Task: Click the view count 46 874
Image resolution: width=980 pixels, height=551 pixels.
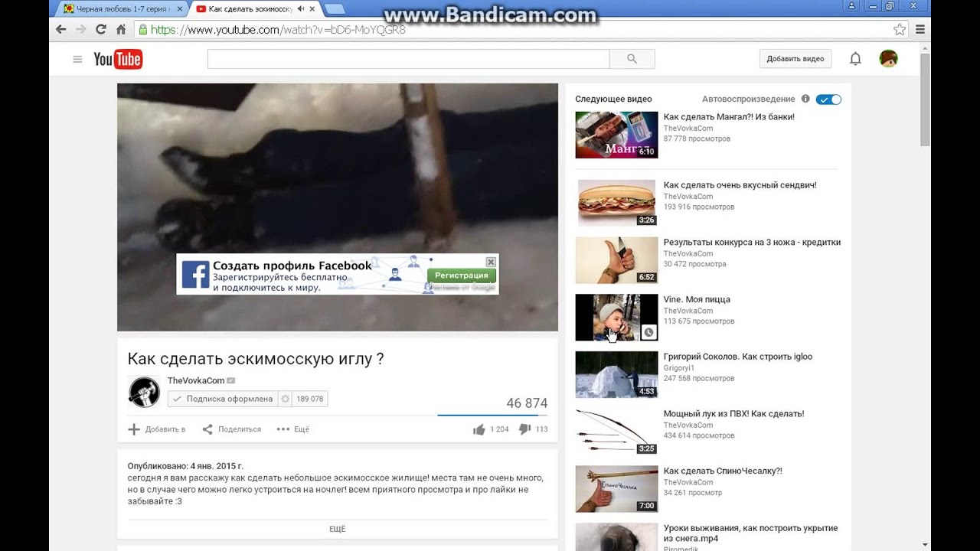Action: (x=527, y=403)
